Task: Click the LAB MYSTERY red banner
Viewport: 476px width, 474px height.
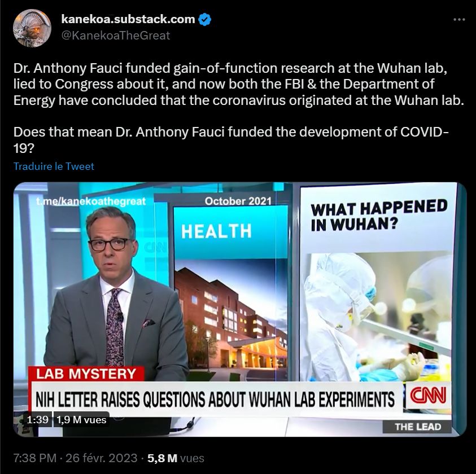Action: (x=86, y=374)
